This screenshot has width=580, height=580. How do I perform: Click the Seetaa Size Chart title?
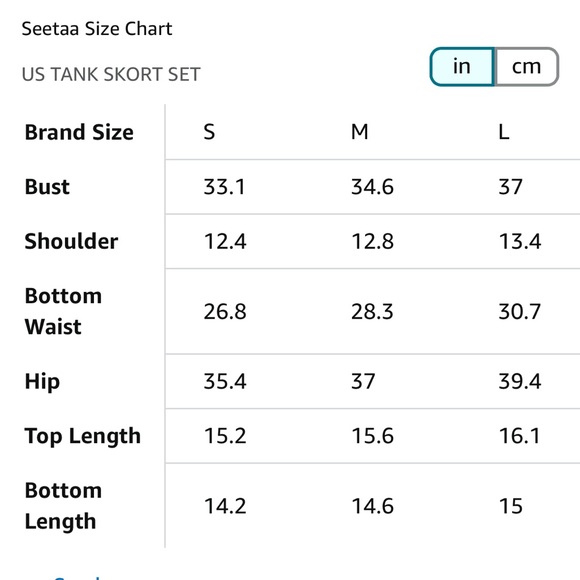tap(97, 29)
